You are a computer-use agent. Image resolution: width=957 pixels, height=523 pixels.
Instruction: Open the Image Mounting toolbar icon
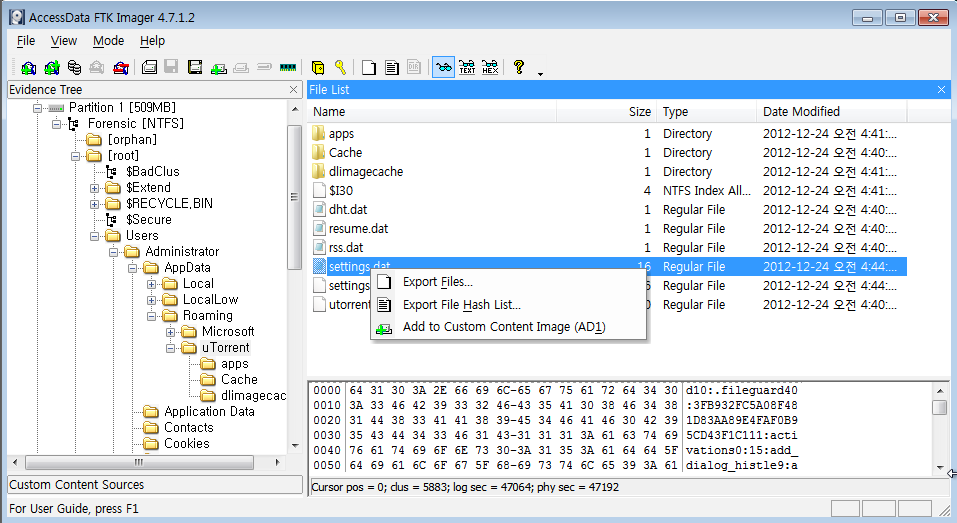point(74,67)
